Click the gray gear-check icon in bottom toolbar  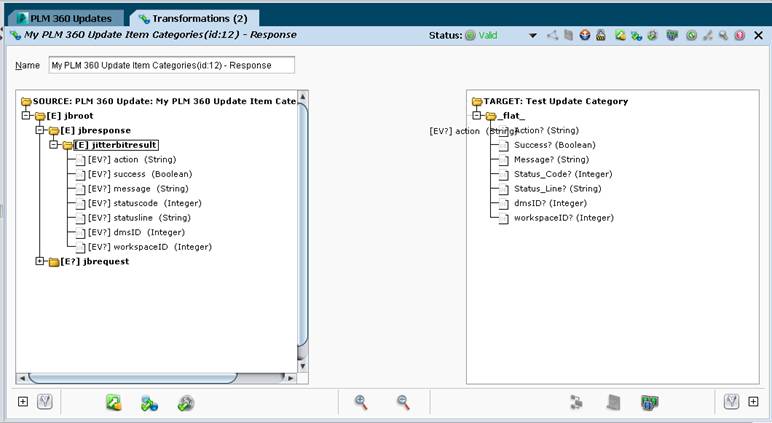click(185, 403)
